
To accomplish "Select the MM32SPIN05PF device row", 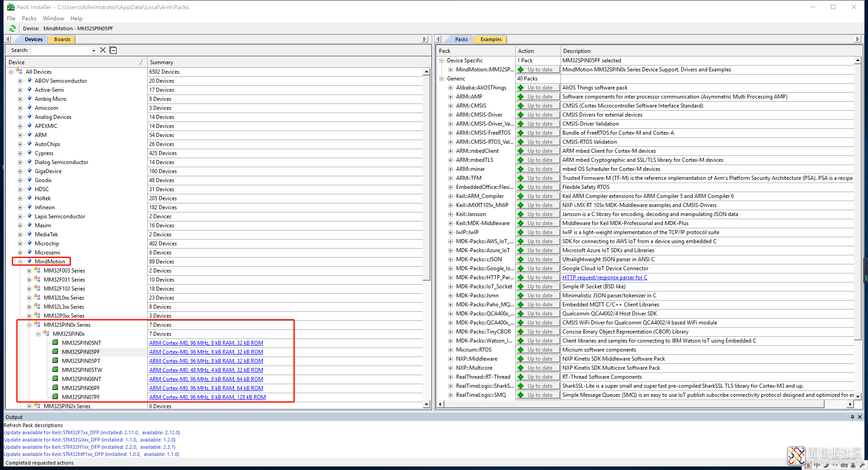I will coord(81,352).
